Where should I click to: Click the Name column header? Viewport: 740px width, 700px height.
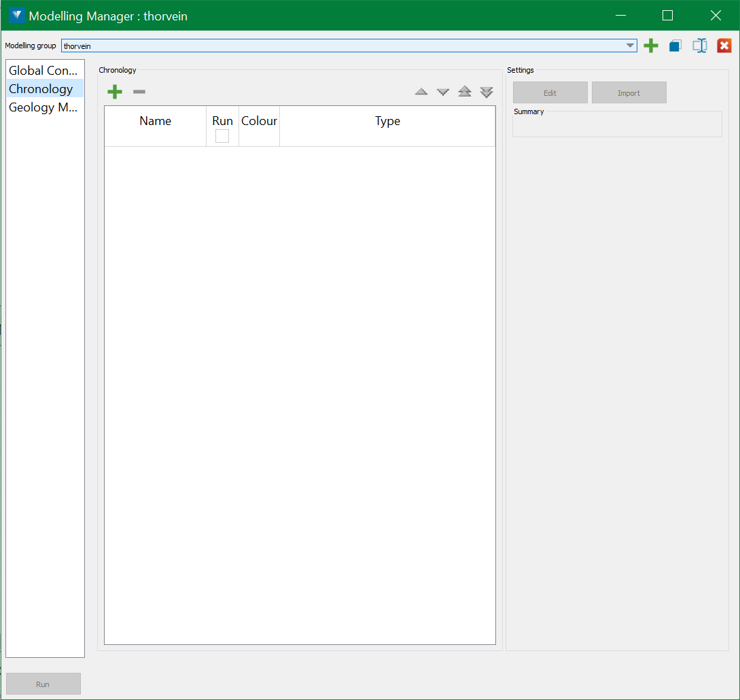coord(155,122)
